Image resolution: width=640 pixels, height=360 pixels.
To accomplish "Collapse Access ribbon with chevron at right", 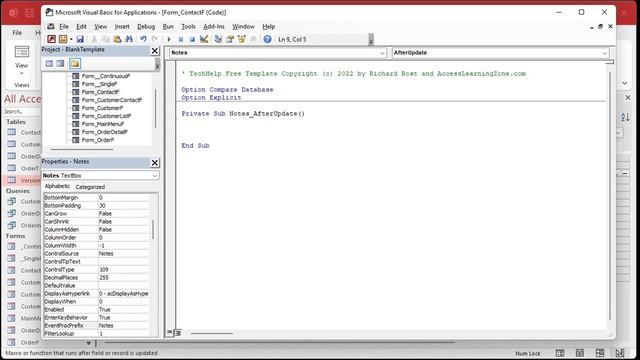I will pyautogui.click(x=625, y=83).
